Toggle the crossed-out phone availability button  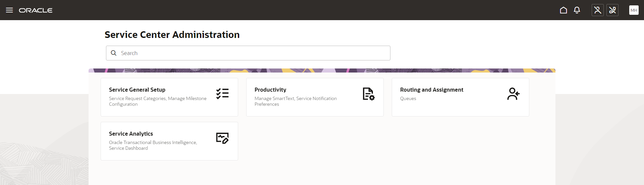point(612,10)
